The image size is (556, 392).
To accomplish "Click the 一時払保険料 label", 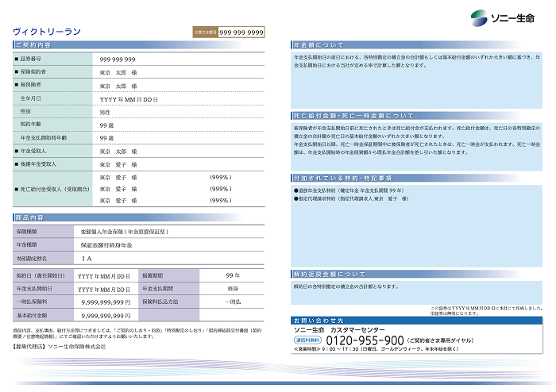I will click(32, 302).
